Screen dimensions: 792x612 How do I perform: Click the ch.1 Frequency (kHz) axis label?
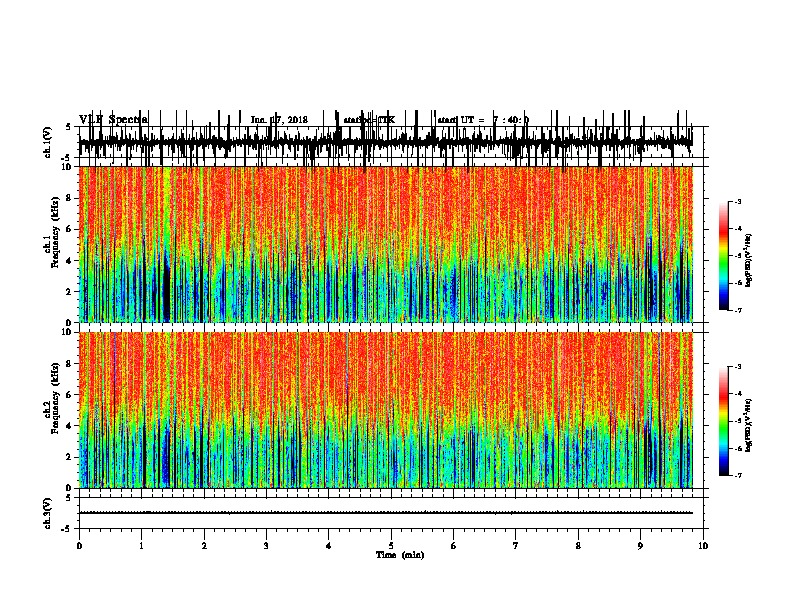click(x=52, y=232)
